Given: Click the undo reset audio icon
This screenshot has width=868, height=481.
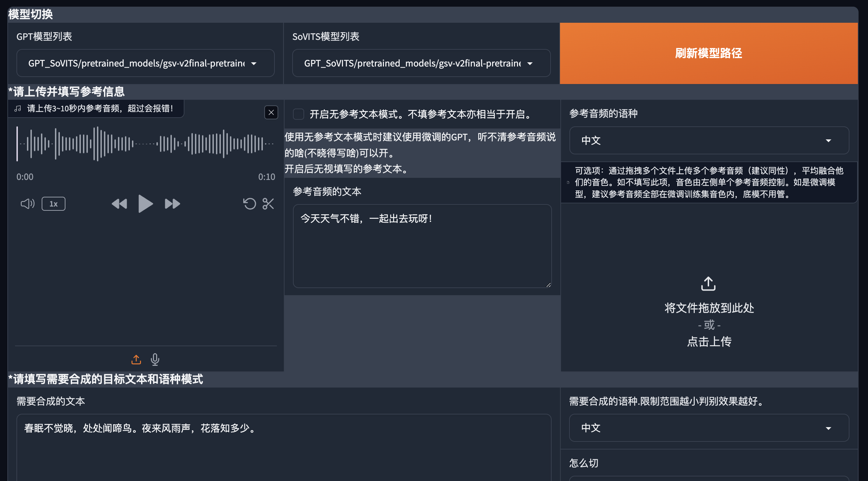Looking at the screenshot, I should tap(250, 204).
